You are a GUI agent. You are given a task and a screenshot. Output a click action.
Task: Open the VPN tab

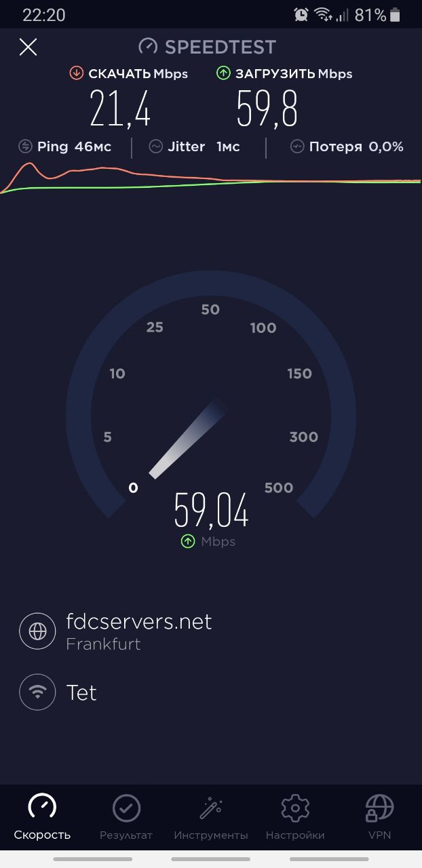point(379,816)
